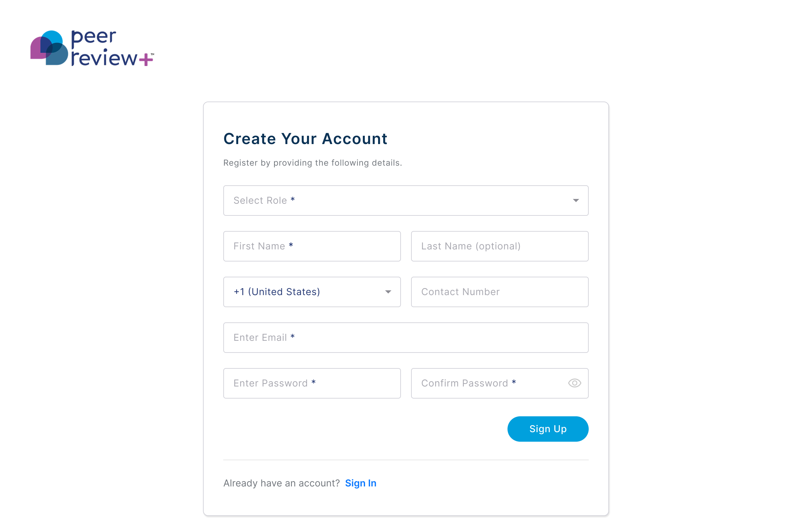The height and width of the screenshot is (528, 812).
Task: Click the Select Role required asterisk
Action: click(x=292, y=200)
